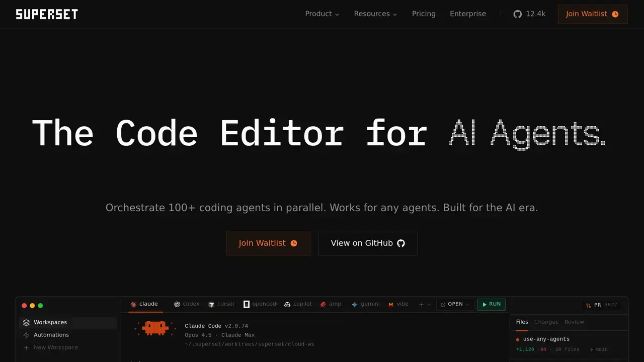Choose the amp agent tab
644x362 pixels.
coord(331,304)
